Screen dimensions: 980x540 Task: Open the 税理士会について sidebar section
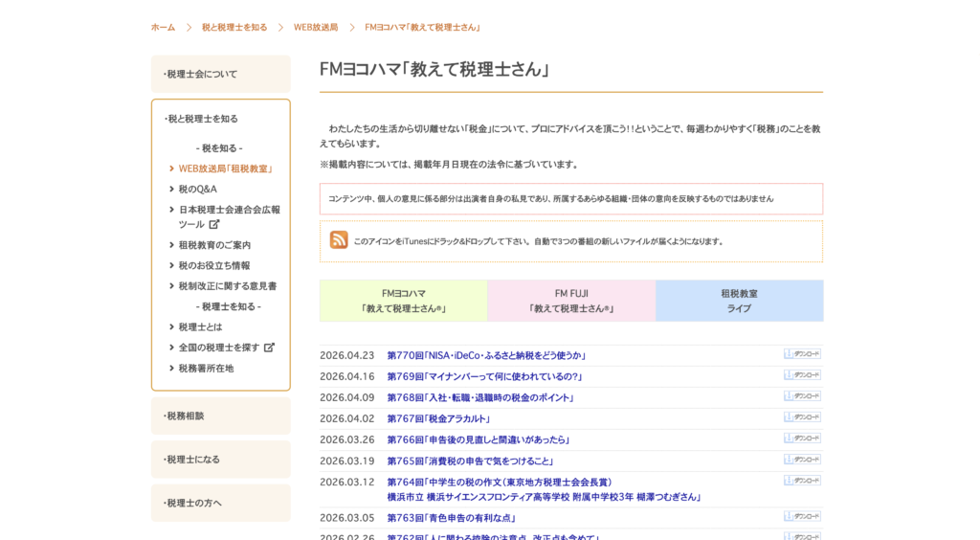[221, 74]
